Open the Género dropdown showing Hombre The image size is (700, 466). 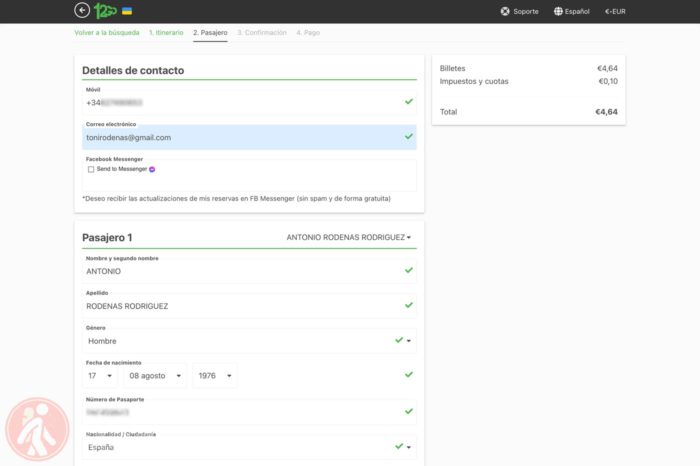coord(249,341)
